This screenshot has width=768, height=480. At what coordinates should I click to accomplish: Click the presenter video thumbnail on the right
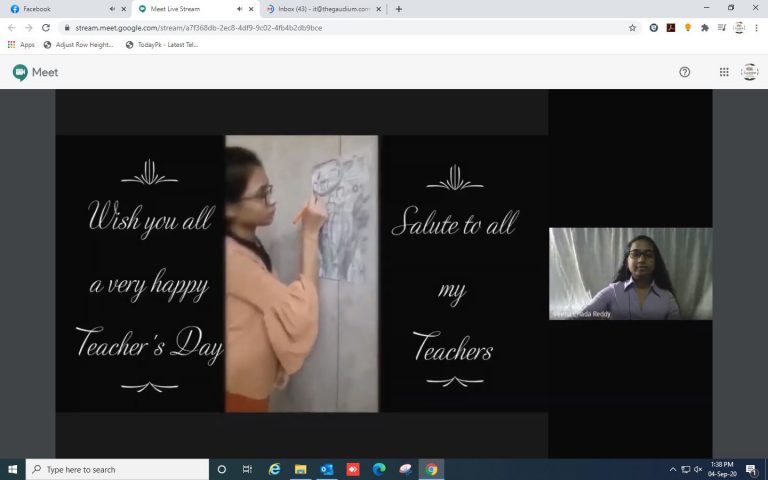(x=630, y=273)
